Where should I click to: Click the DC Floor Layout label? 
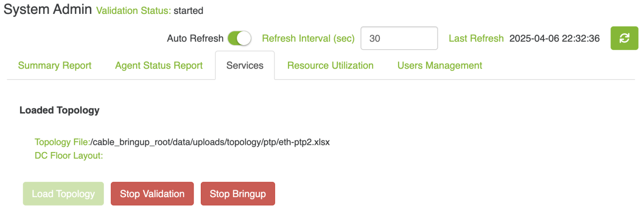point(69,156)
